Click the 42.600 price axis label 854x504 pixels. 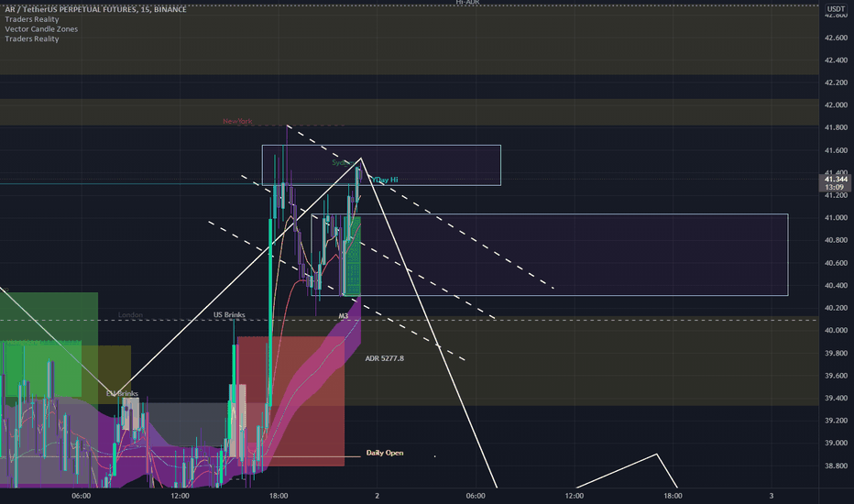pyautogui.click(x=836, y=38)
